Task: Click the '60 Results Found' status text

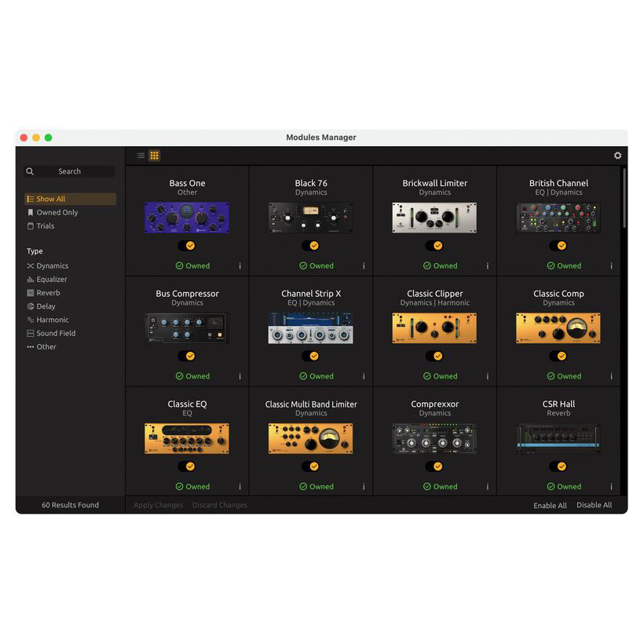Action: point(70,505)
